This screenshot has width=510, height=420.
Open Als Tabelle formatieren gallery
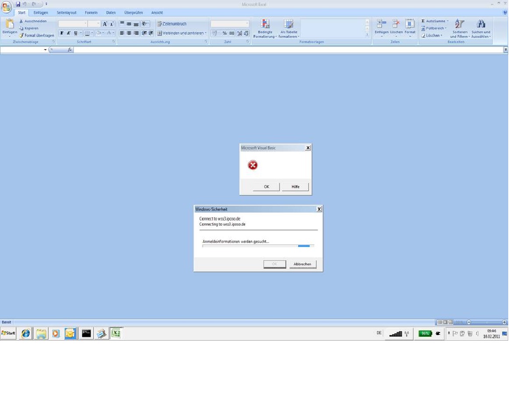[289, 28]
